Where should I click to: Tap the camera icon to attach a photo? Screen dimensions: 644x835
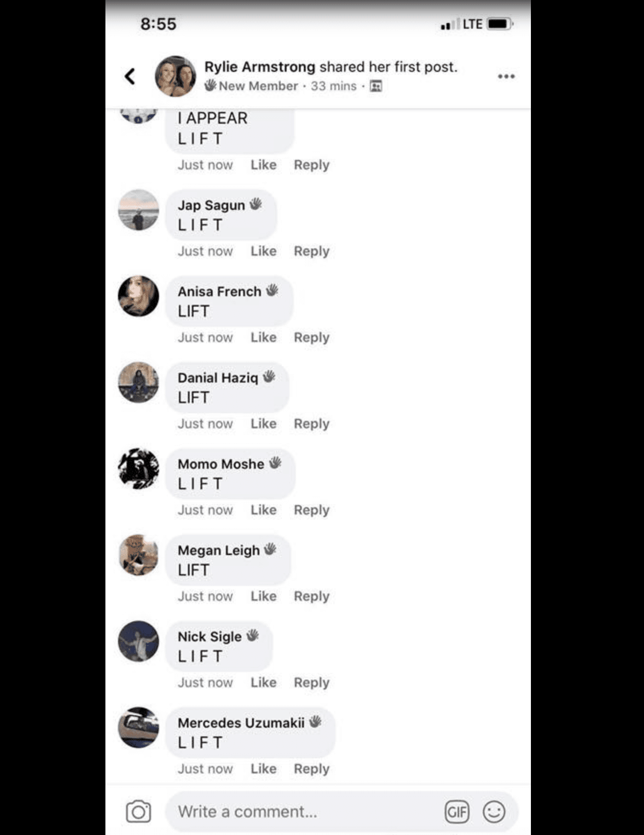coord(138,811)
